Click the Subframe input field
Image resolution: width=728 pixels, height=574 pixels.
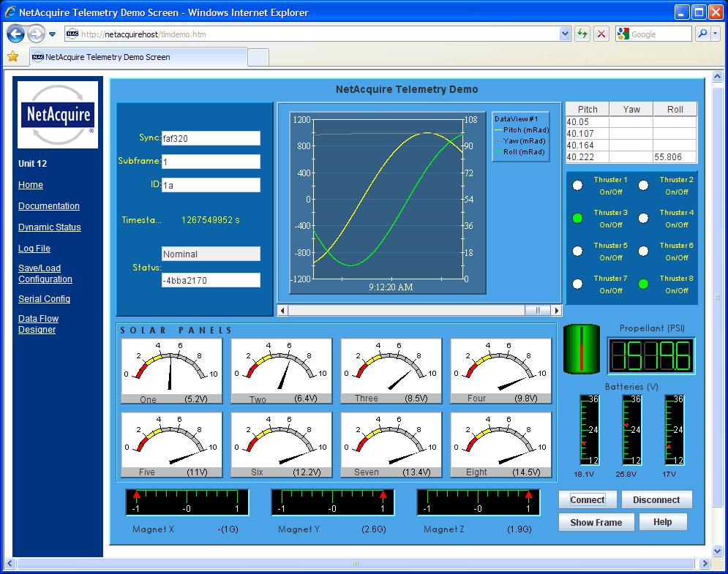point(211,162)
